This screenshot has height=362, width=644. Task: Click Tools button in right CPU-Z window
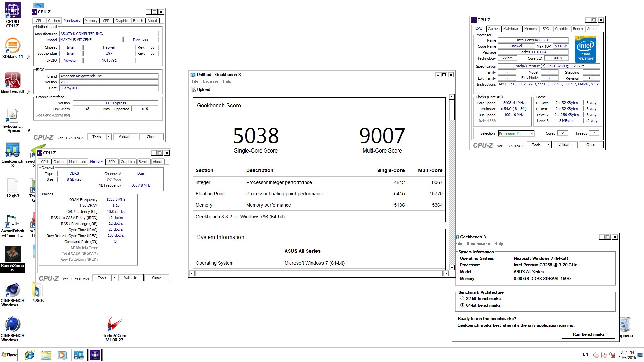pyautogui.click(x=536, y=145)
